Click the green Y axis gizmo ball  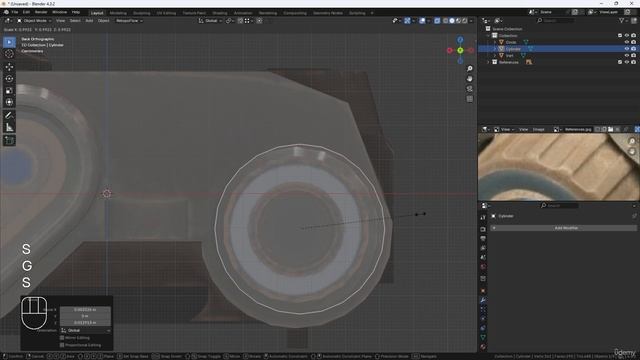[x=460, y=50]
